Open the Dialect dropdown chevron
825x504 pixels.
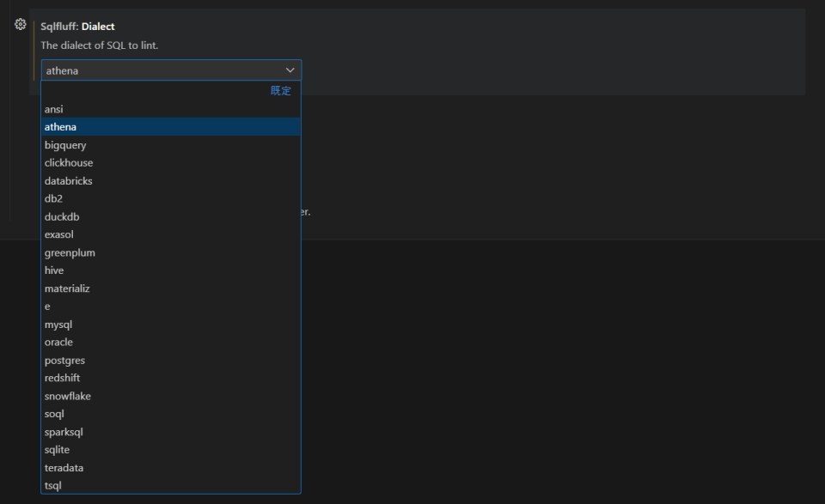[290, 70]
